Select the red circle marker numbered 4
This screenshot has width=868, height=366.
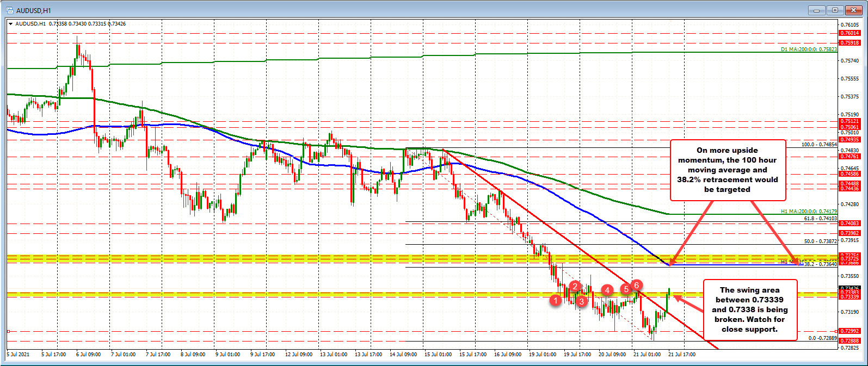tap(607, 290)
